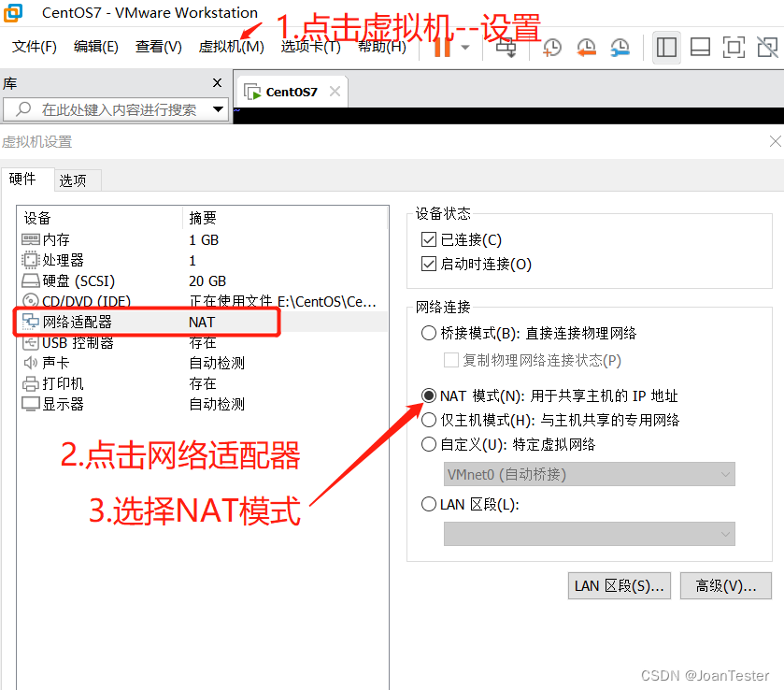The width and height of the screenshot is (784, 690).
Task: Open the 虚拟机(M) menu
Action: [231, 47]
